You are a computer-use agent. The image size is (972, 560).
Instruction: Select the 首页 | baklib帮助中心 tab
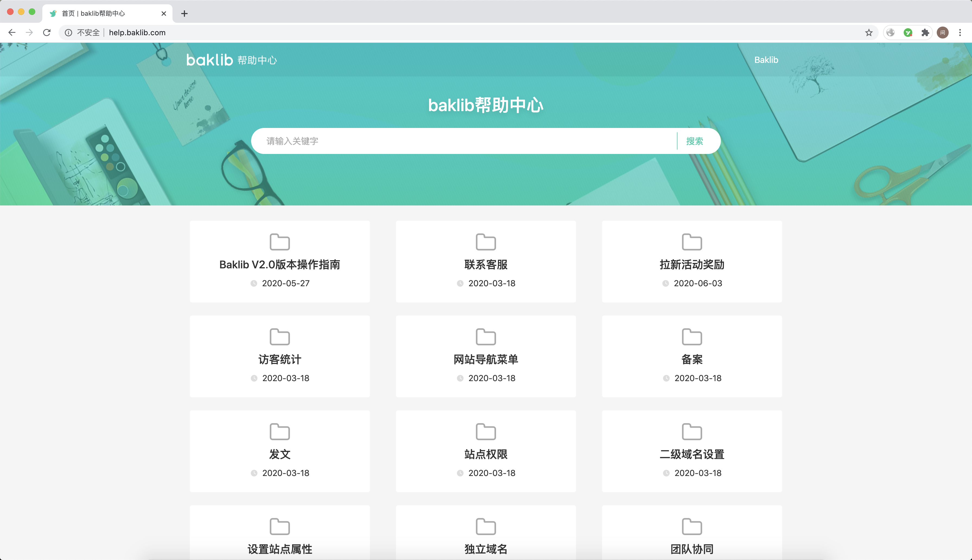click(x=100, y=14)
